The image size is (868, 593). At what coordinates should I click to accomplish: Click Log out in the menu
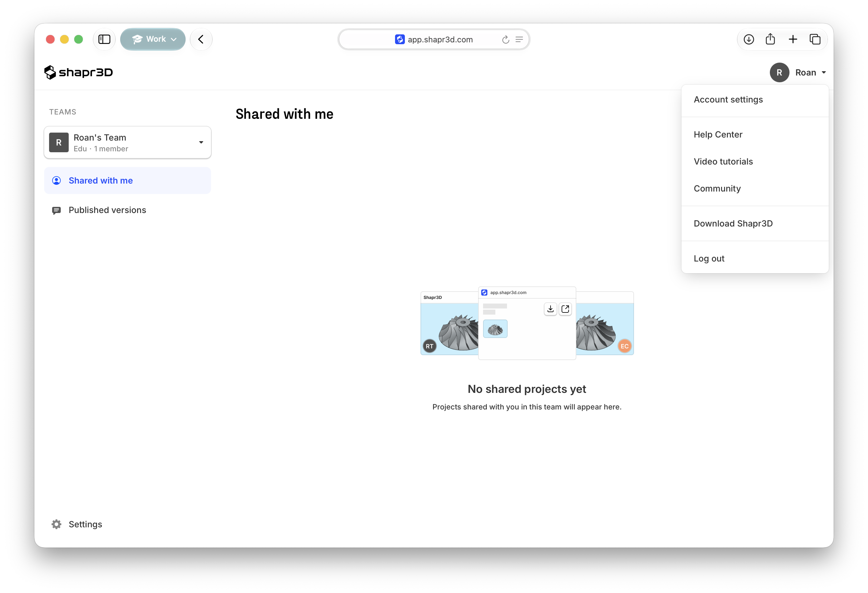pyautogui.click(x=755, y=258)
